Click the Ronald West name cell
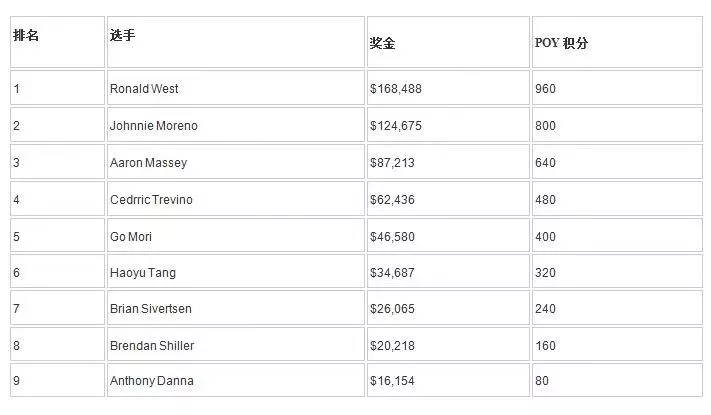The image size is (711, 415). 236,88
